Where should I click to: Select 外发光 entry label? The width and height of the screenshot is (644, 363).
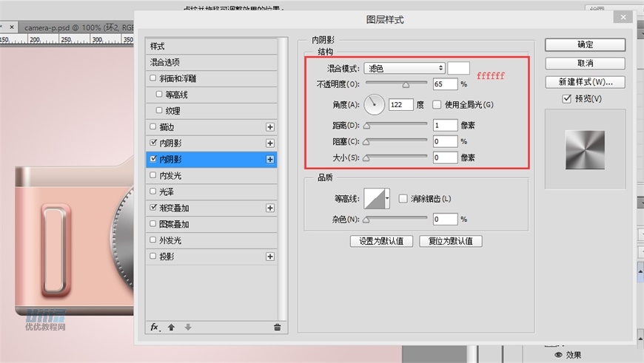(170, 240)
